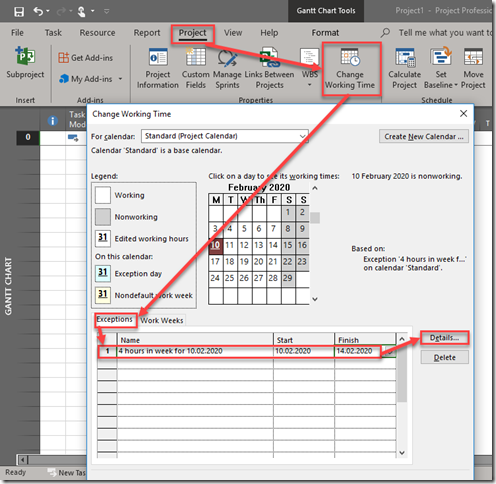Viewport: 496px width, 484px height.
Task: Click the Touch/Mouse mode icon
Action: click(x=81, y=11)
